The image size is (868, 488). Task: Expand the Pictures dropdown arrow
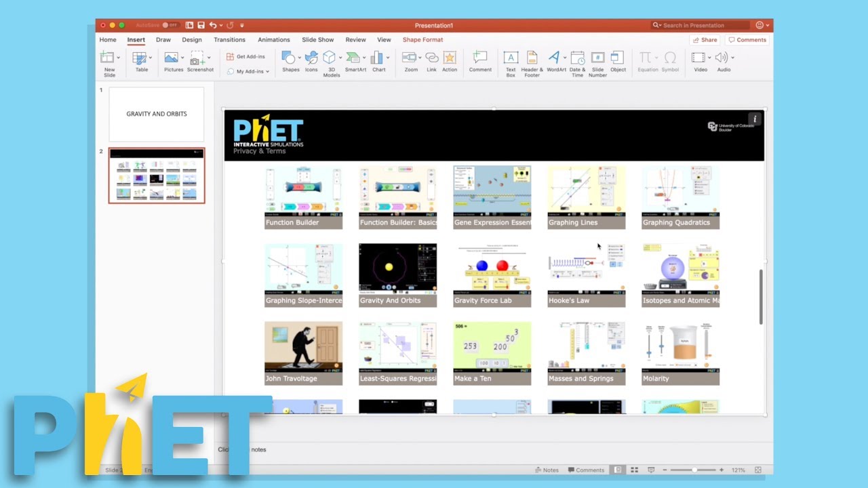click(182, 58)
